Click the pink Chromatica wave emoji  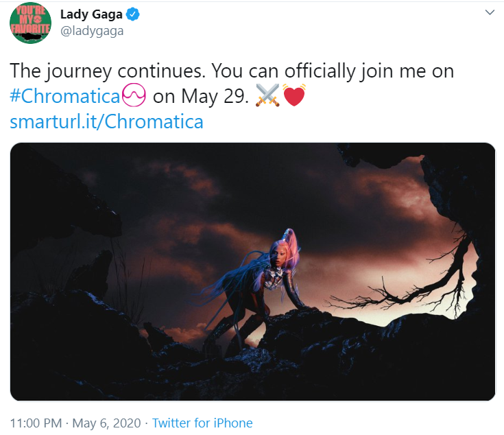135,95
